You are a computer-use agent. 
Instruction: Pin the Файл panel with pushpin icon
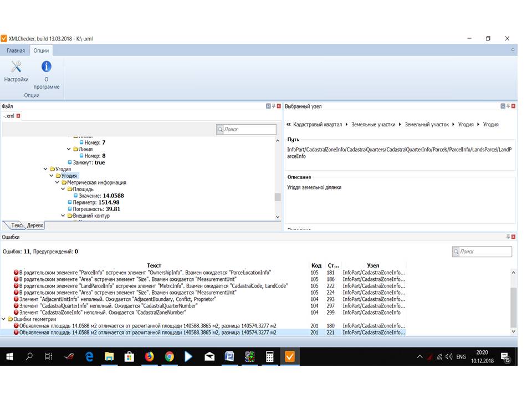273,106
